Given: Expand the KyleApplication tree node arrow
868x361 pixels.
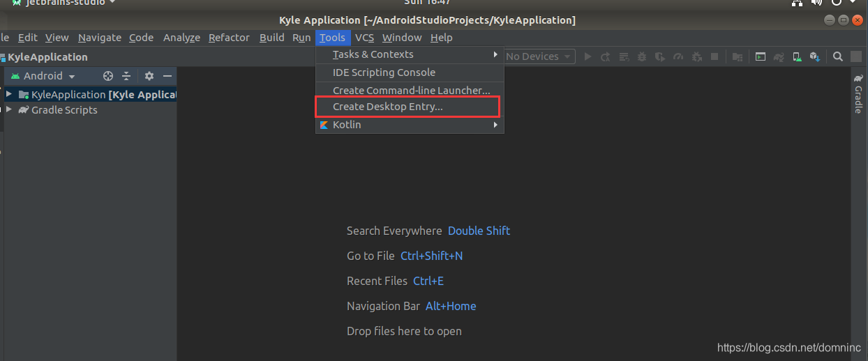Looking at the screenshot, I should tap(9, 94).
